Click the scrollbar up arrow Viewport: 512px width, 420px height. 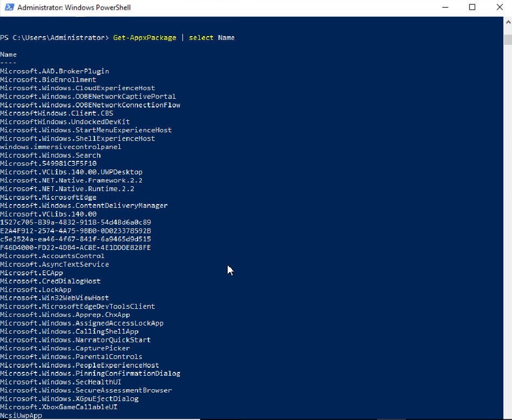[x=508, y=22]
